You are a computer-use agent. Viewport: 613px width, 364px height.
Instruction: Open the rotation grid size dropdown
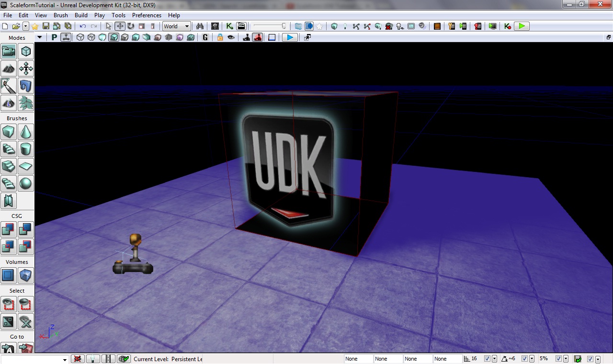[532, 359]
